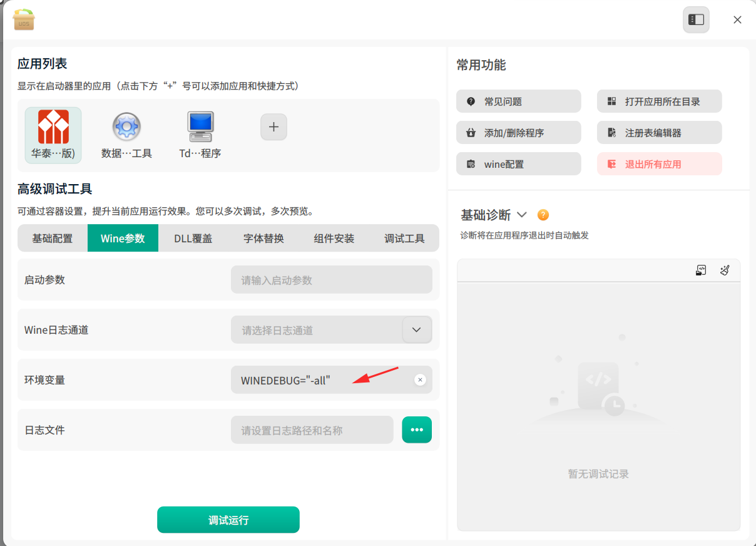
Task: Select the Td…程序 computer app icon
Action: [x=200, y=127]
